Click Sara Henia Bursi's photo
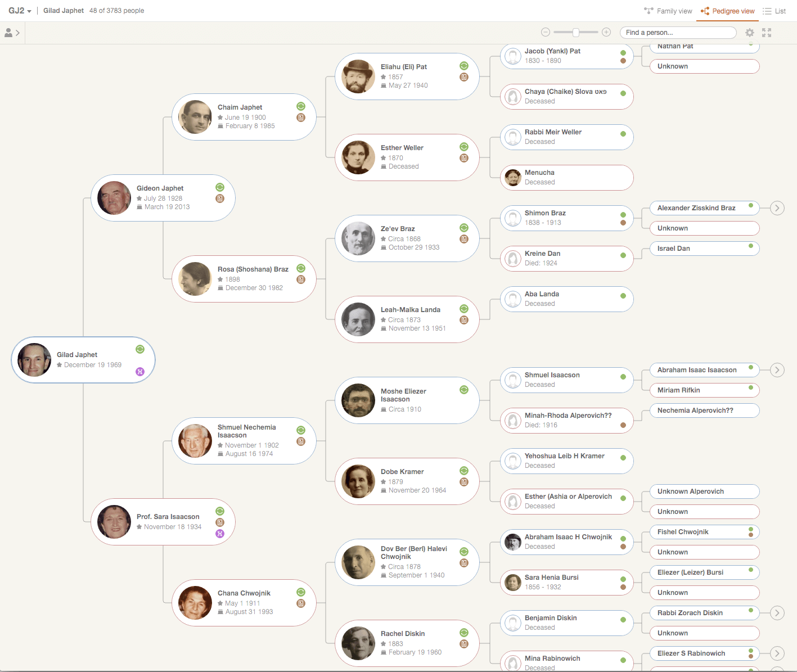This screenshot has height=672, width=797. click(x=512, y=582)
